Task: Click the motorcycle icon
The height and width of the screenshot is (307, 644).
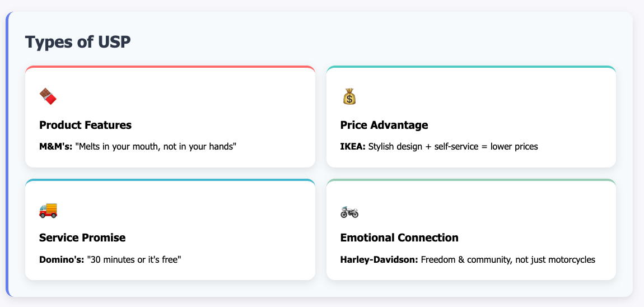Action: click(x=349, y=211)
